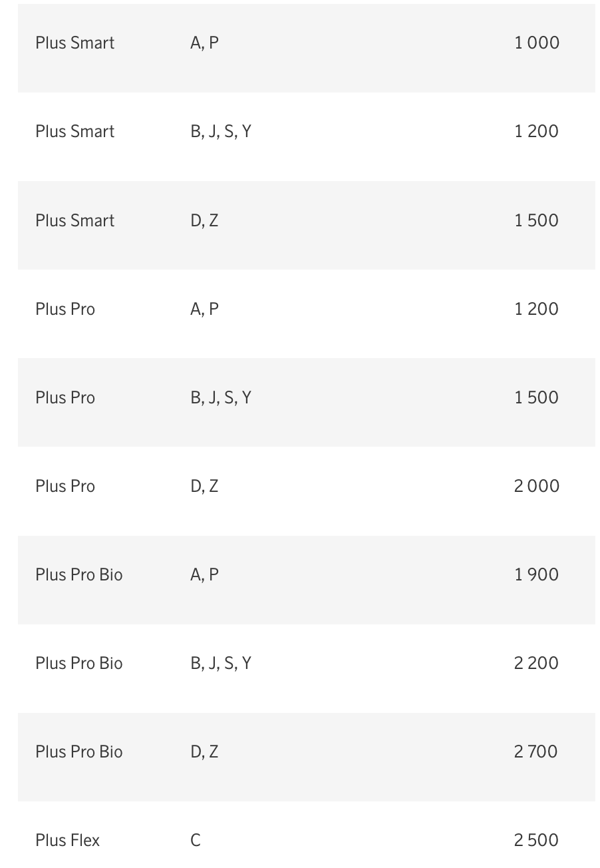The image size is (600, 868).
Task: Click the B, J, S, Y cell beside 2 200
Action: (221, 663)
